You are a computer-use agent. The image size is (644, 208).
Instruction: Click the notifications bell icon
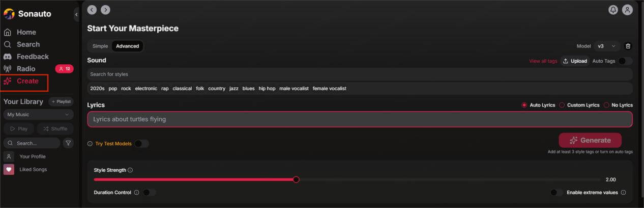tap(613, 10)
